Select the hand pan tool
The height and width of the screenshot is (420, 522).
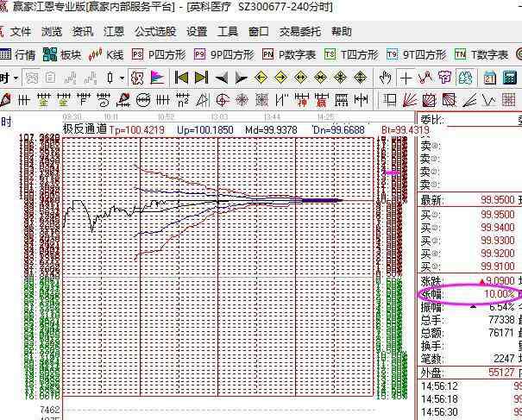point(387,78)
